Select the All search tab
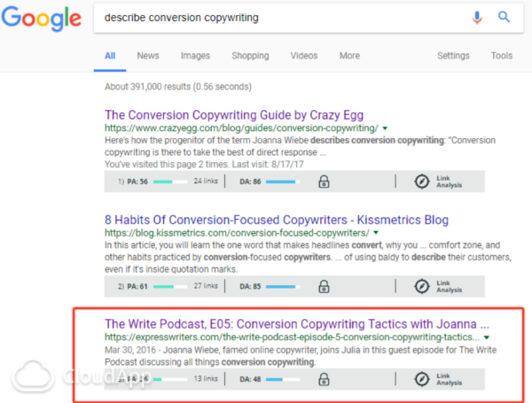This screenshot has width=532, height=403. [110, 56]
